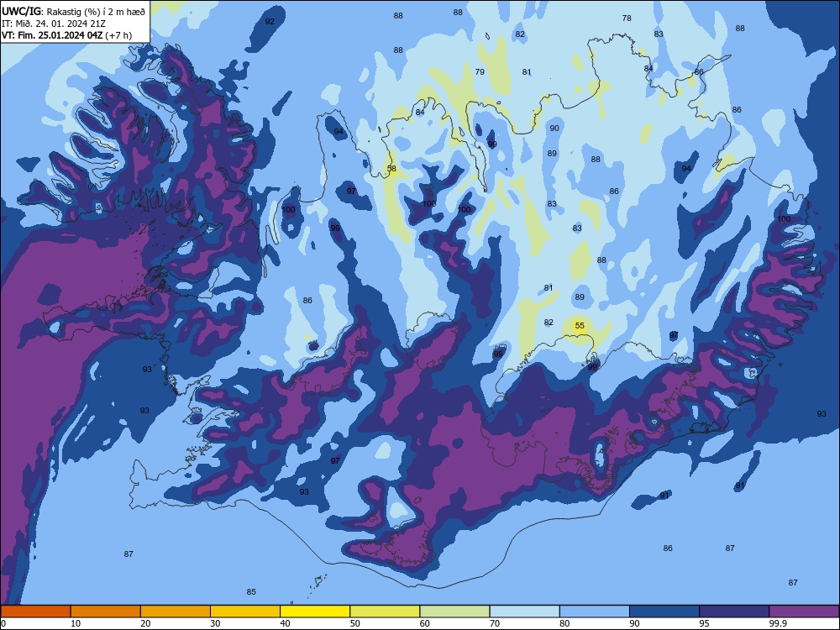Select the 30–40 golden legend swatch

tap(245, 612)
